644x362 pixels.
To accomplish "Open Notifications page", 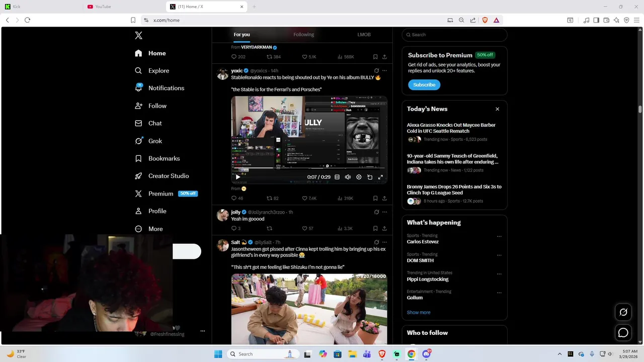I will [x=159, y=88].
